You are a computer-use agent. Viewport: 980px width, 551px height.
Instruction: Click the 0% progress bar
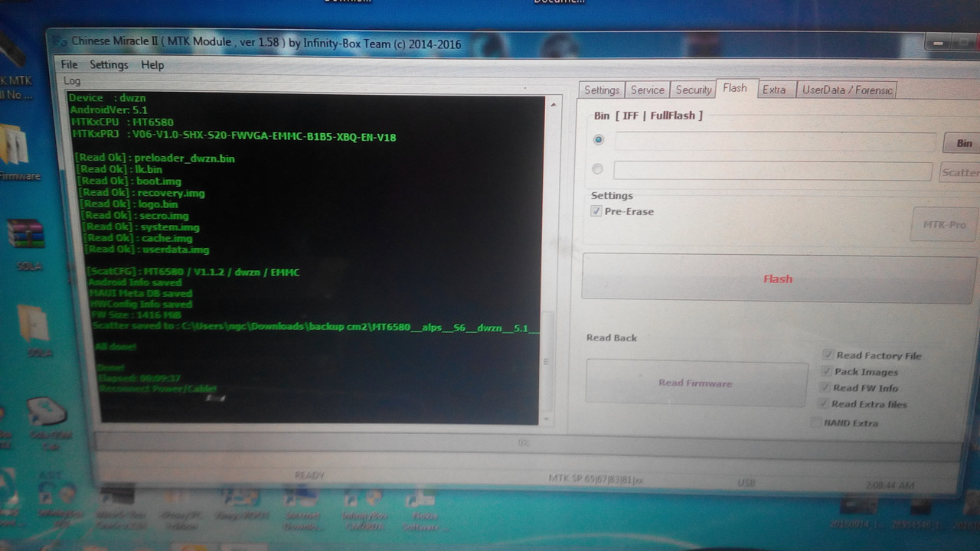tap(524, 442)
